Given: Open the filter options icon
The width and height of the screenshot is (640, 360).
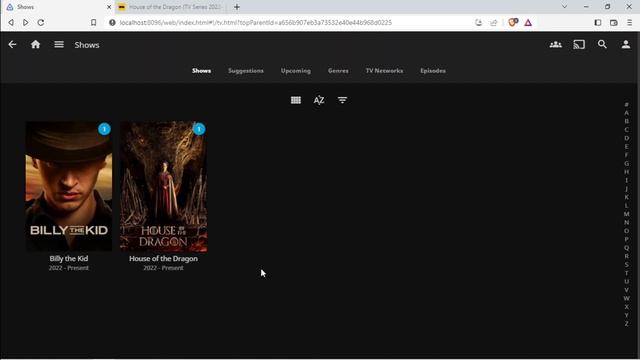Looking at the screenshot, I should (x=342, y=100).
